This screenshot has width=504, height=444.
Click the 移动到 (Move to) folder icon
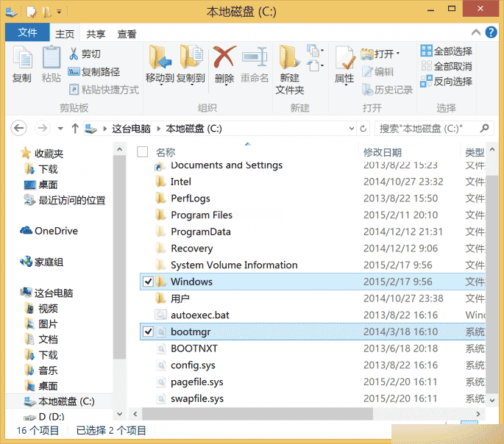[160, 57]
